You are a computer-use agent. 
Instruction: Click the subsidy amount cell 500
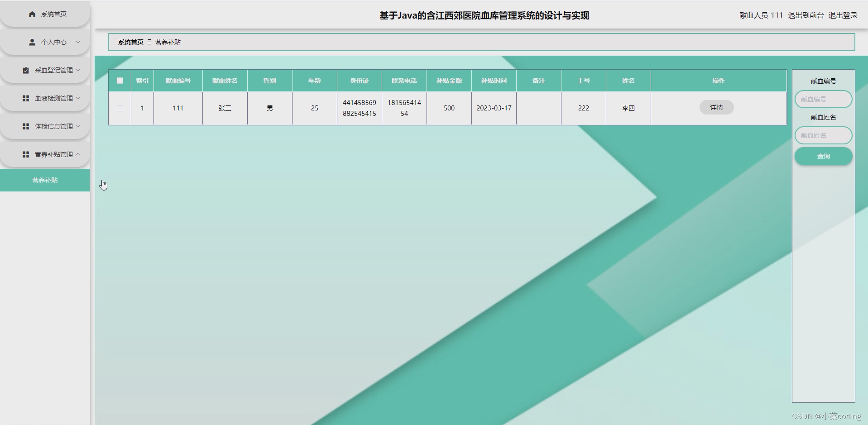click(449, 108)
